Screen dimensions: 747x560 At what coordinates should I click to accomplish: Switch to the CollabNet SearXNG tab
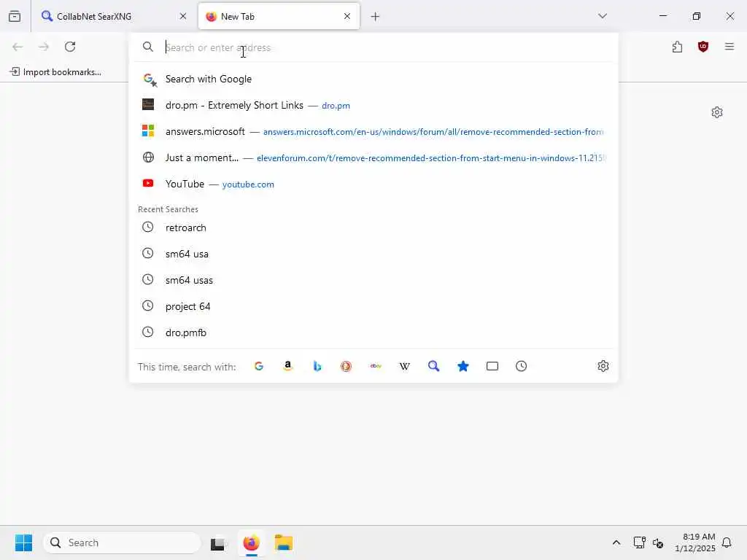115,16
